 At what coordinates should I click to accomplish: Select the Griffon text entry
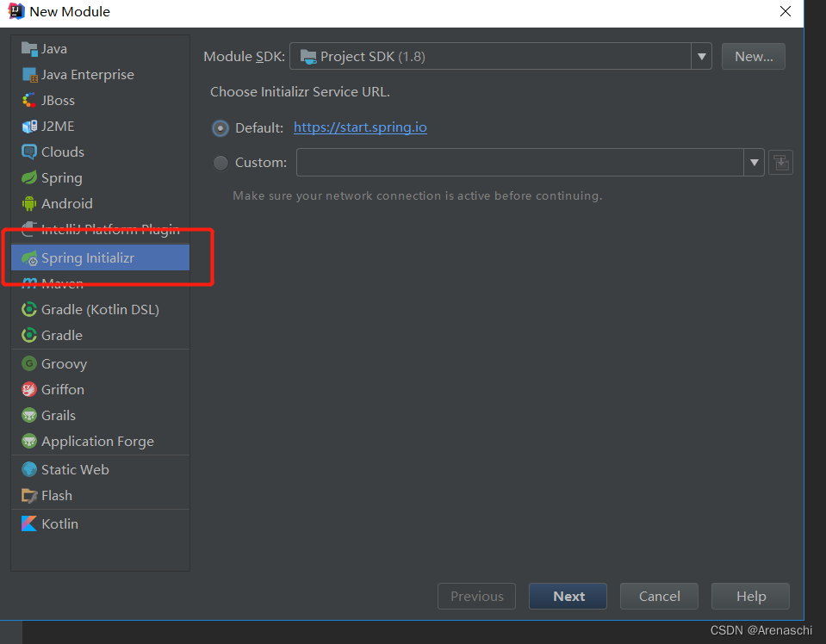tap(63, 389)
